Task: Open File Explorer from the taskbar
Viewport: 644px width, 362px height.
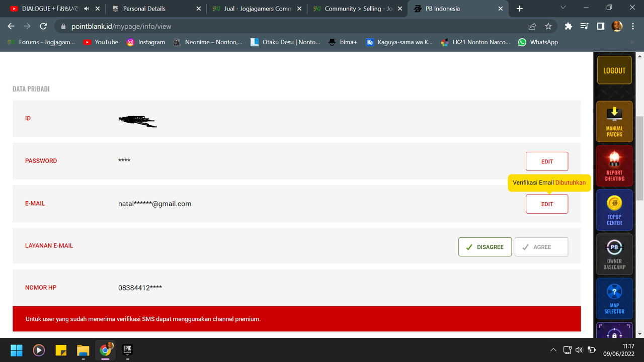Action: (x=83, y=350)
